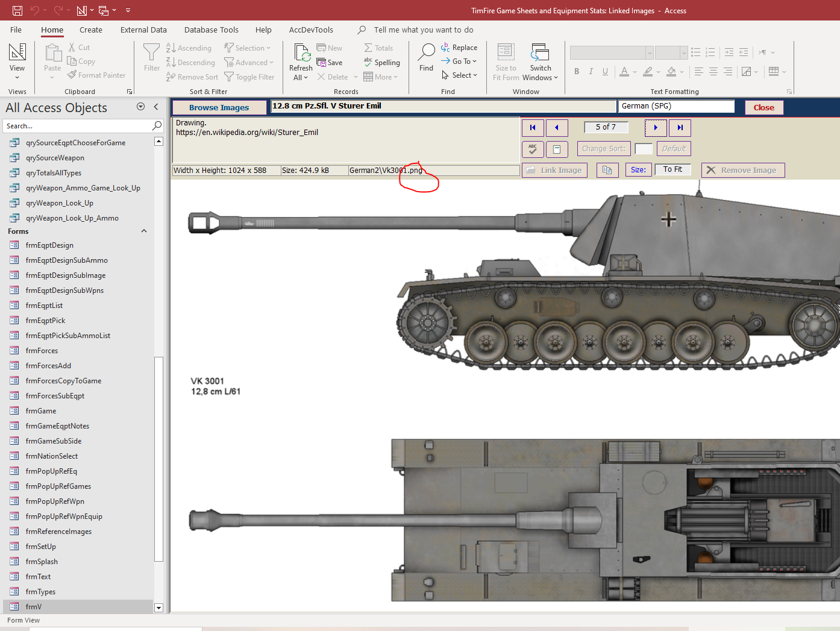Click Save record in Records group
The width and height of the screenshot is (840, 631).
[x=330, y=63]
